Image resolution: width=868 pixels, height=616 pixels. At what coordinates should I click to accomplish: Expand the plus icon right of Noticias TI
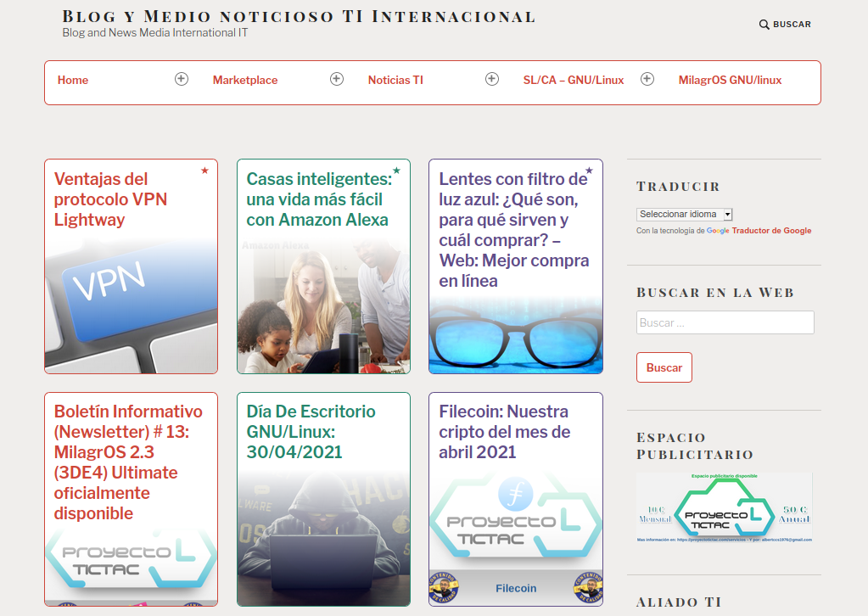pos(492,79)
